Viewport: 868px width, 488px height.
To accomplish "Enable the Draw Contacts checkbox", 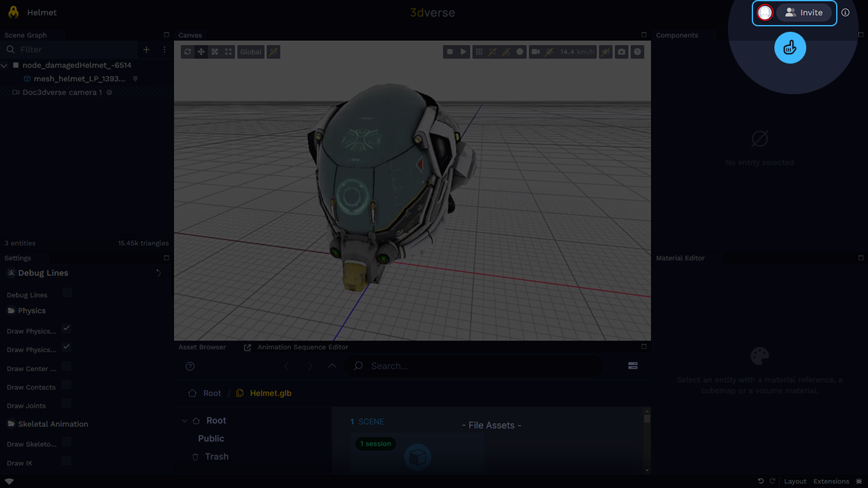I will point(67,385).
